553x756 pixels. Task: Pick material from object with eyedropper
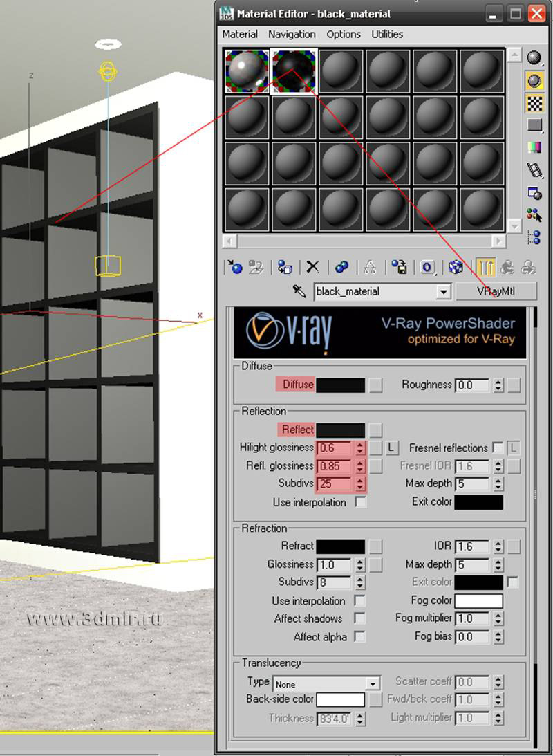[299, 291]
